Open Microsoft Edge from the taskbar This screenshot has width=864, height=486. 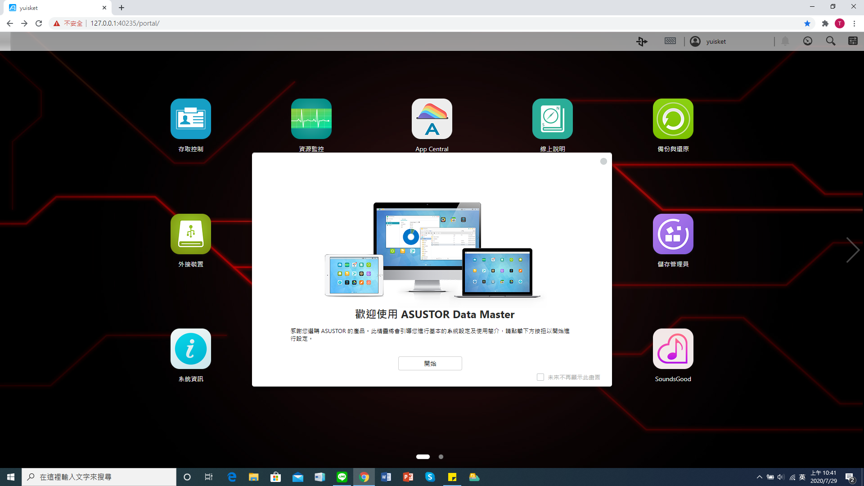tap(231, 477)
